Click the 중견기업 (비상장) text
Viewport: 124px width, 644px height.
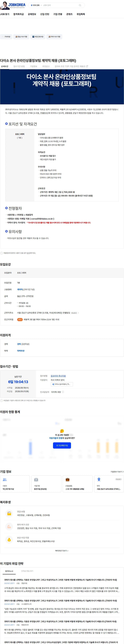(40, 489)
